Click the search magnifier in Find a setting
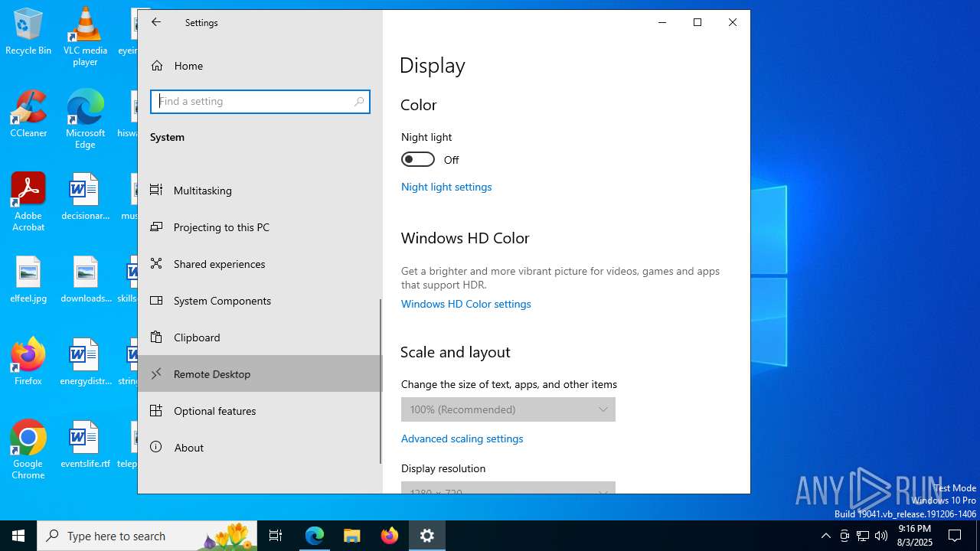Viewport: 980px width, 551px height. point(359,102)
